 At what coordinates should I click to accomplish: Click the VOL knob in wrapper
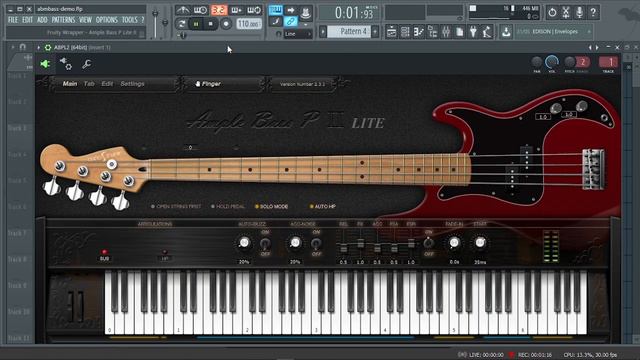tap(552, 62)
